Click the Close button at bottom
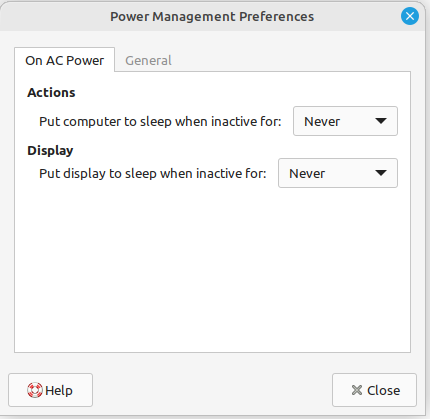The width and height of the screenshot is (430, 419). click(374, 390)
